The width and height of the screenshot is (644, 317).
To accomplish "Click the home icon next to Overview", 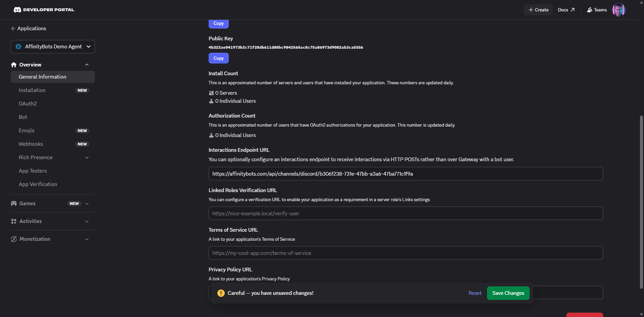I will coord(13,64).
